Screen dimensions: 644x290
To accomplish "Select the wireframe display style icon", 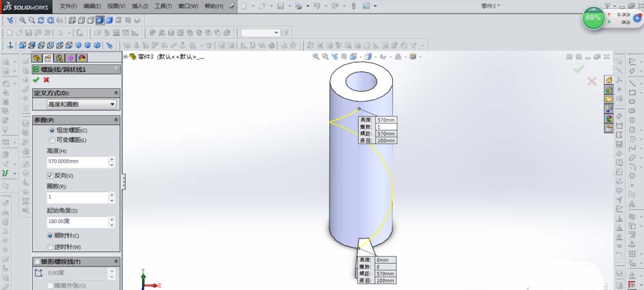I will click(72, 20).
